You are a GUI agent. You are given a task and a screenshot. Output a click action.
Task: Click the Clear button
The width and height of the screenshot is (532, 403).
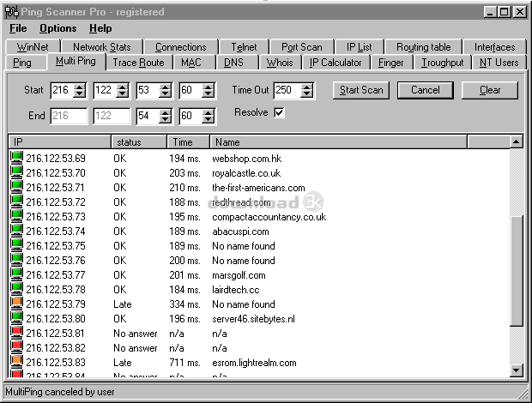tap(490, 90)
